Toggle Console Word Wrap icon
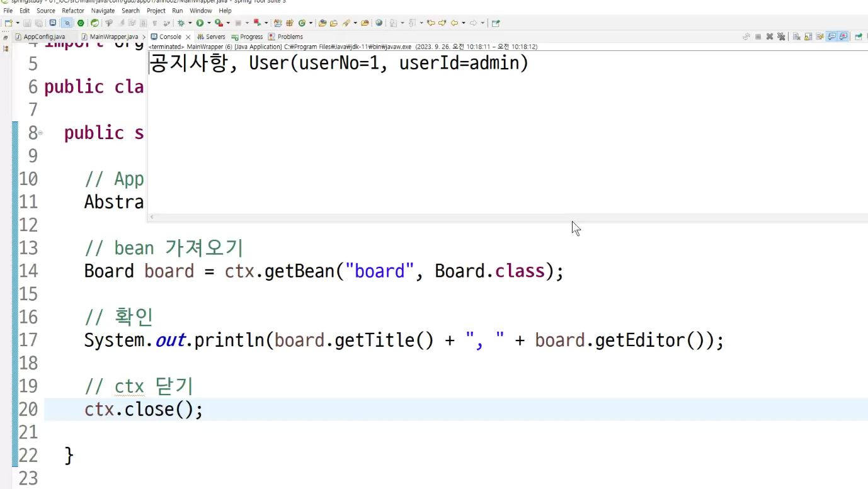 [x=819, y=37]
